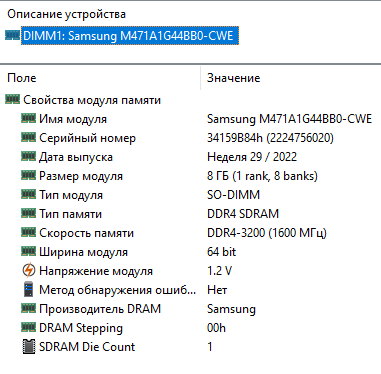The image size is (381, 374).
Task: Click the chip icon beside SDRAM Die Count
Action: click(29, 346)
